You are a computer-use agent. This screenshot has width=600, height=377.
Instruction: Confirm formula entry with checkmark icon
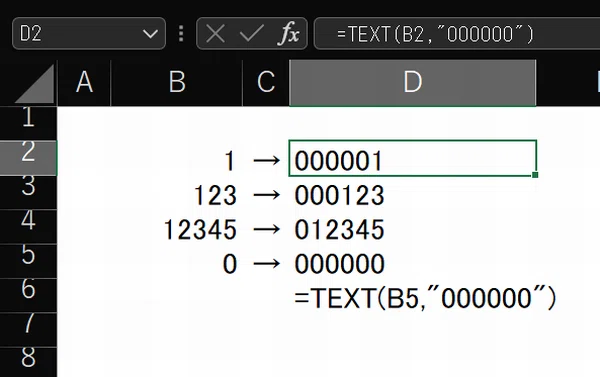tap(251, 33)
